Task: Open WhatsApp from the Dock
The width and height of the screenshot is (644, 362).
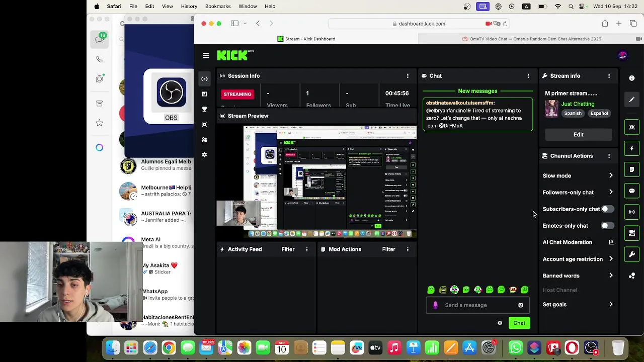Action: coord(515,347)
